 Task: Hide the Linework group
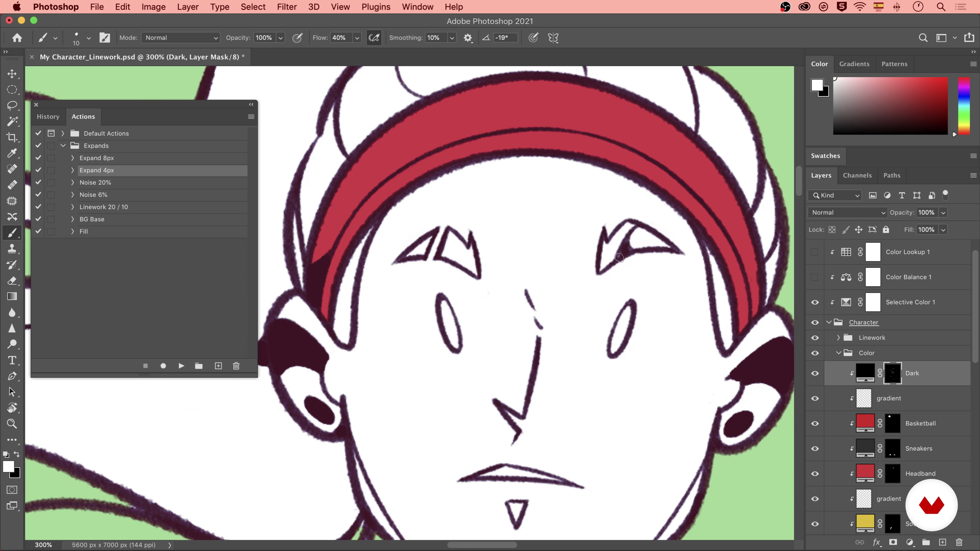coord(815,338)
